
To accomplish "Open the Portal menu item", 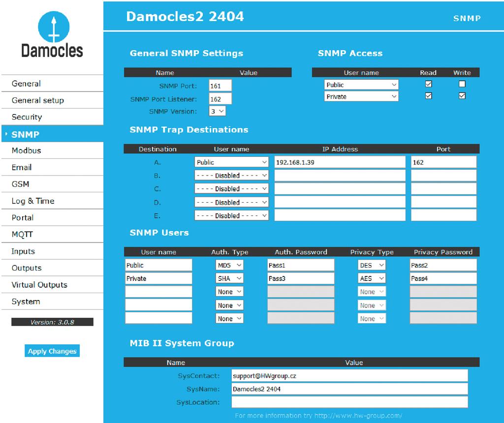I will coord(52,217).
